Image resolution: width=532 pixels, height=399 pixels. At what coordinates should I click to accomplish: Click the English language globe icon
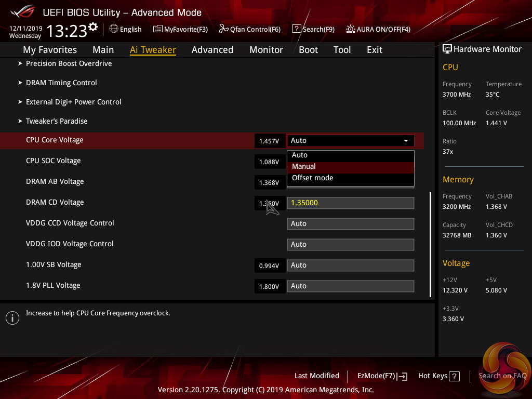(x=114, y=29)
